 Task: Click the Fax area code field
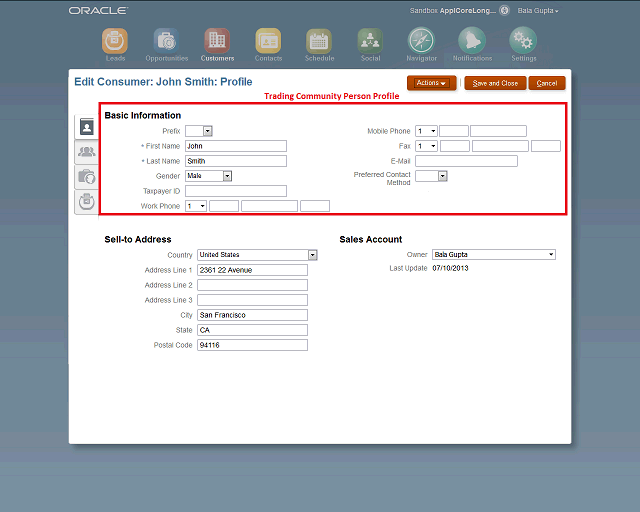point(455,146)
